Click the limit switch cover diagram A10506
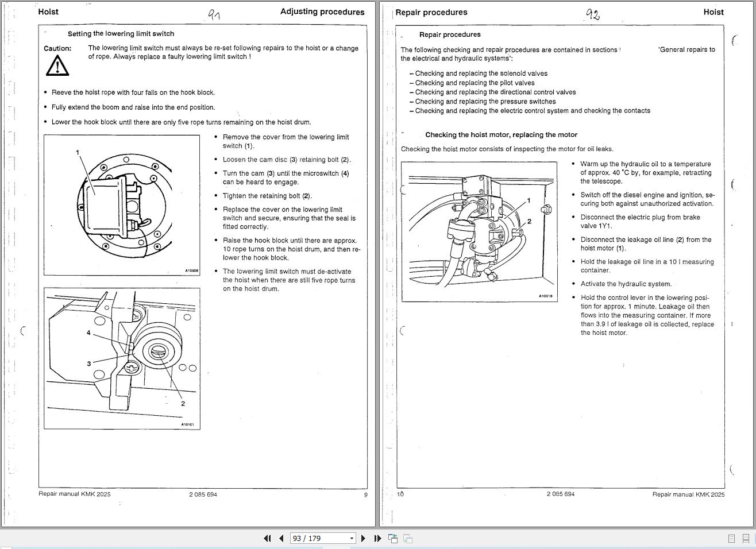Image resolution: width=756 pixels, height=549 pixels. [122, 205]
